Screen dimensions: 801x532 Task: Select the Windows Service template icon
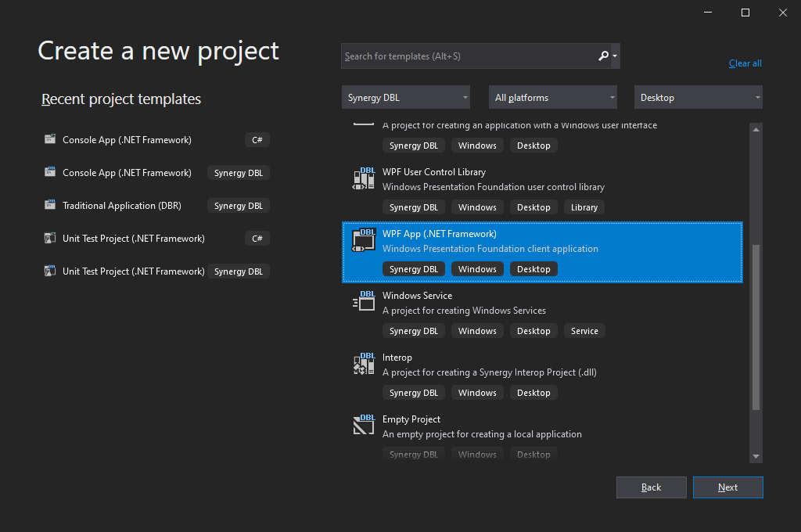(x=364, y=303)
